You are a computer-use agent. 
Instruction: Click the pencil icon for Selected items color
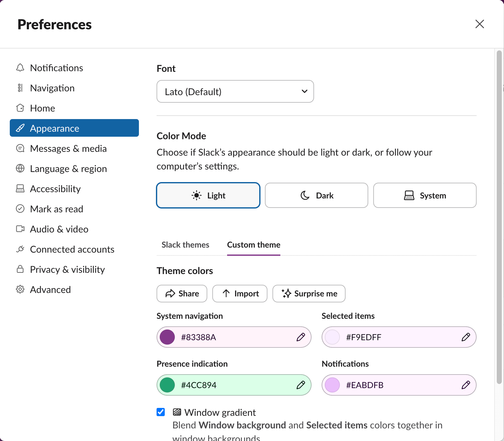click(x=466, y=337)
